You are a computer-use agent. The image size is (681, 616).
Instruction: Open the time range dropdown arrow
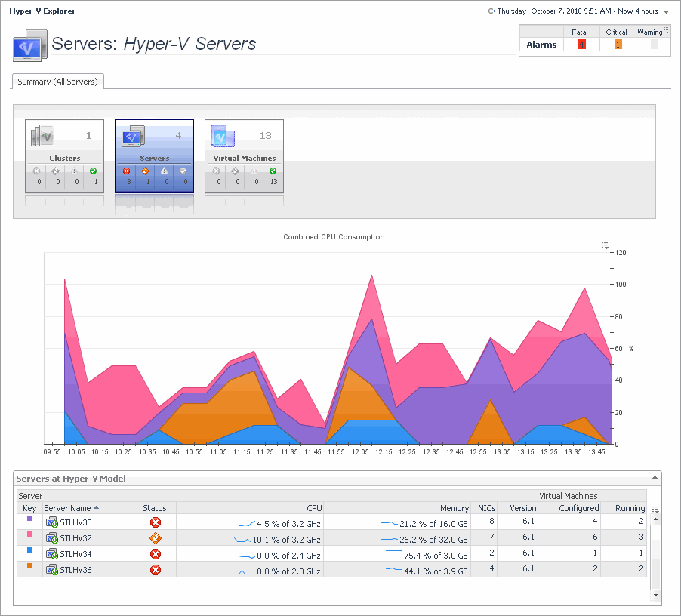[x=666, y=12]
